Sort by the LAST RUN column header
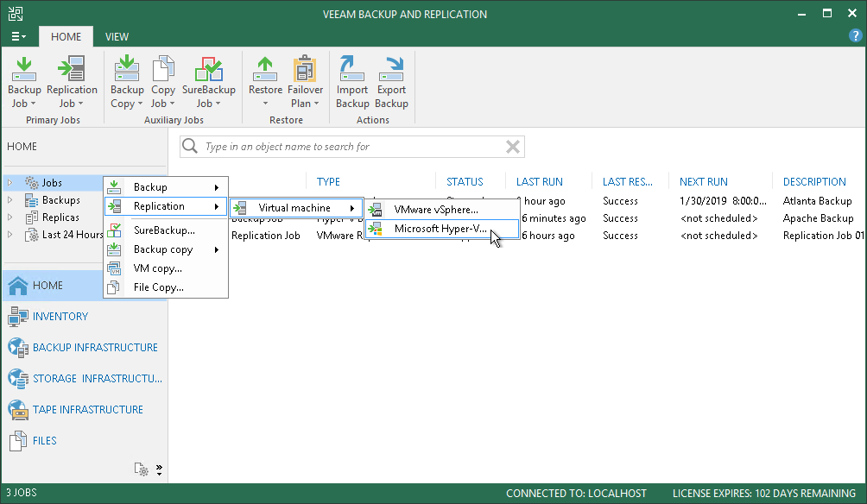867x504 pixels. [540, 182]
